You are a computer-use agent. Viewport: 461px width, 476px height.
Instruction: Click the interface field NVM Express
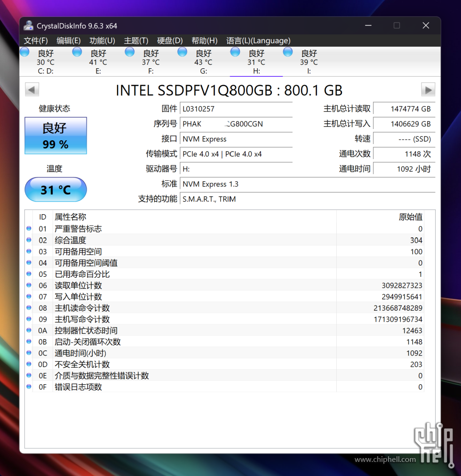[x=236, y=139]
